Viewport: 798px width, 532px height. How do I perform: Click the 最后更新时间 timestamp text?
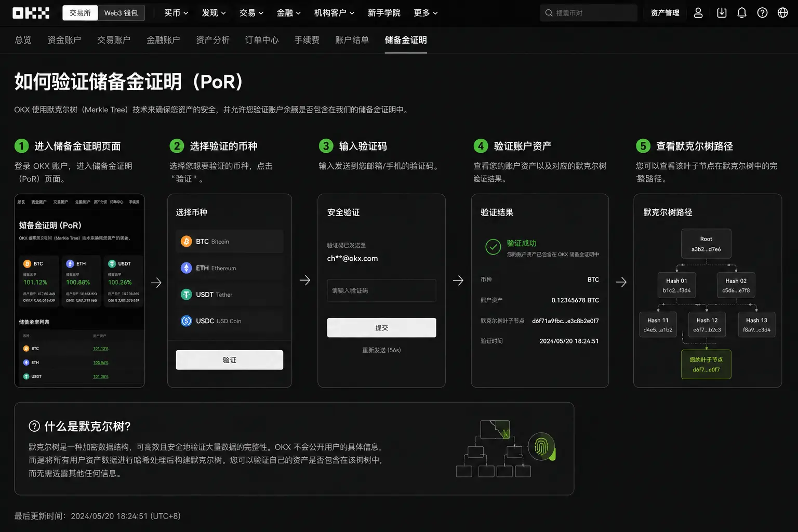click(x=98, y=516)
